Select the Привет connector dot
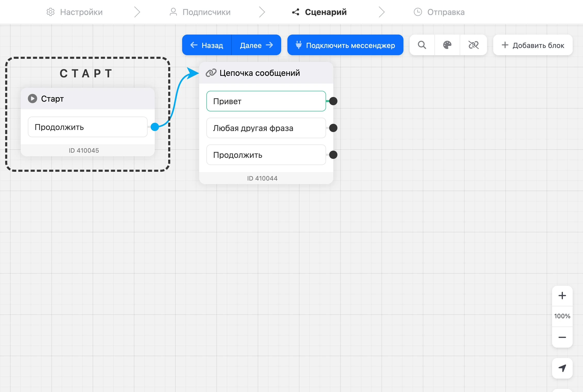The image size is (583, 392). pyautogui.click(x=333, y=101)
